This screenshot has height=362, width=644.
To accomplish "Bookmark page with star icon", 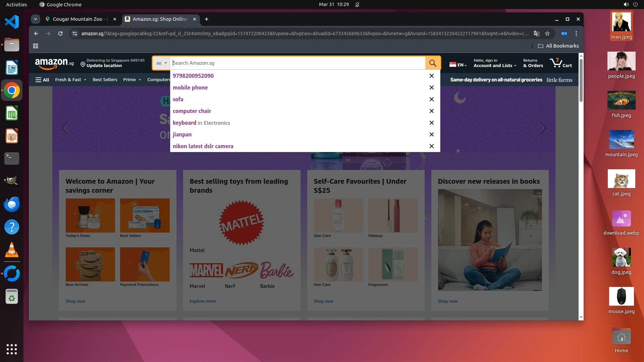I will [x=547, y=34].
